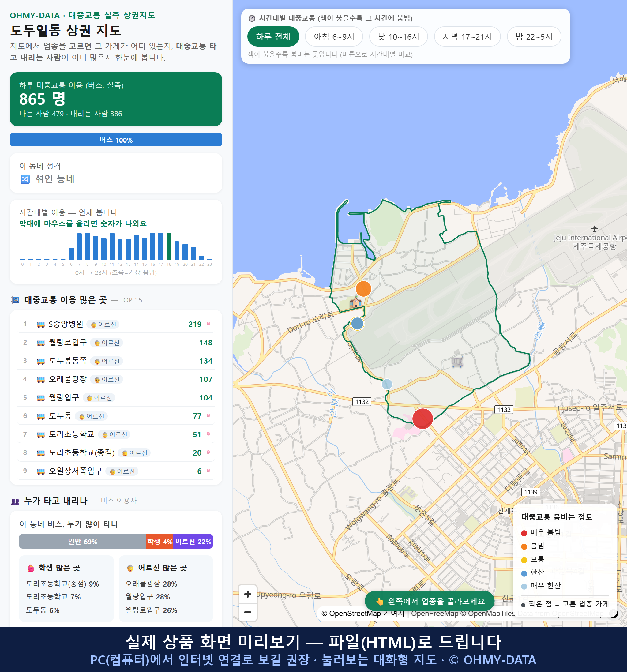
Task: Click 오래물광장 28% in elder list
Action: (151, 584)
